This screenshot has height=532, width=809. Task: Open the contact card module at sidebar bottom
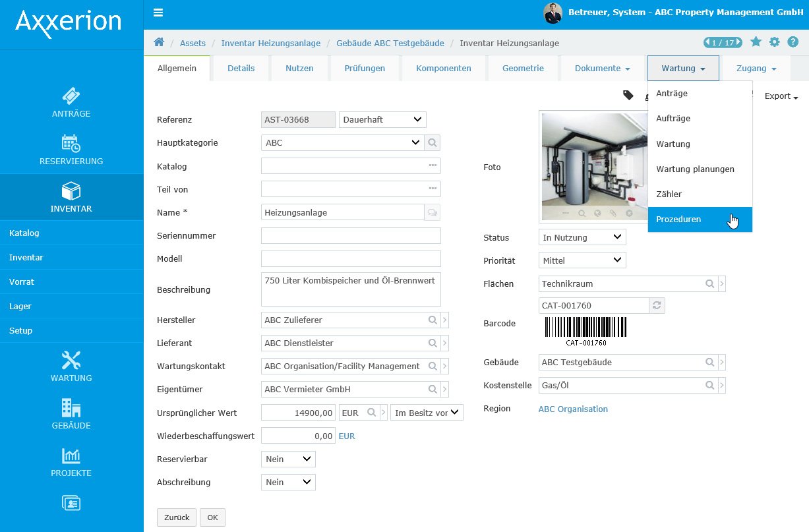(x=71, y=503)
